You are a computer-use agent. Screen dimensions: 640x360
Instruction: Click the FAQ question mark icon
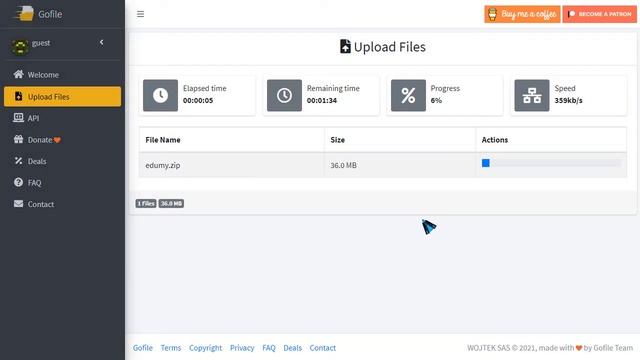[x=18, y=182]
